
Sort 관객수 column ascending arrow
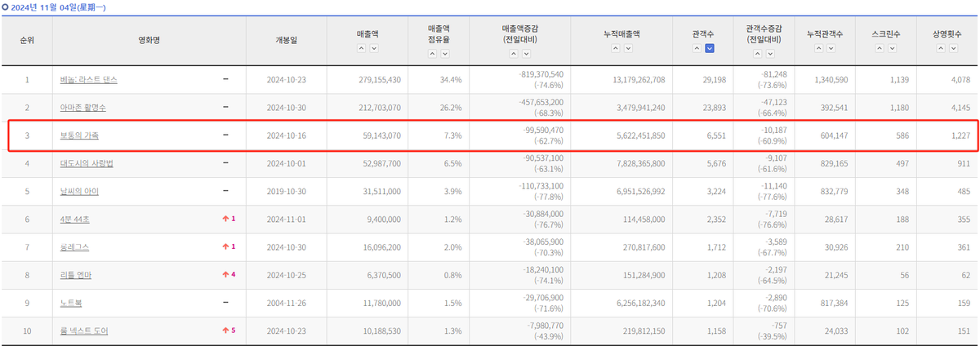[697, 48]
